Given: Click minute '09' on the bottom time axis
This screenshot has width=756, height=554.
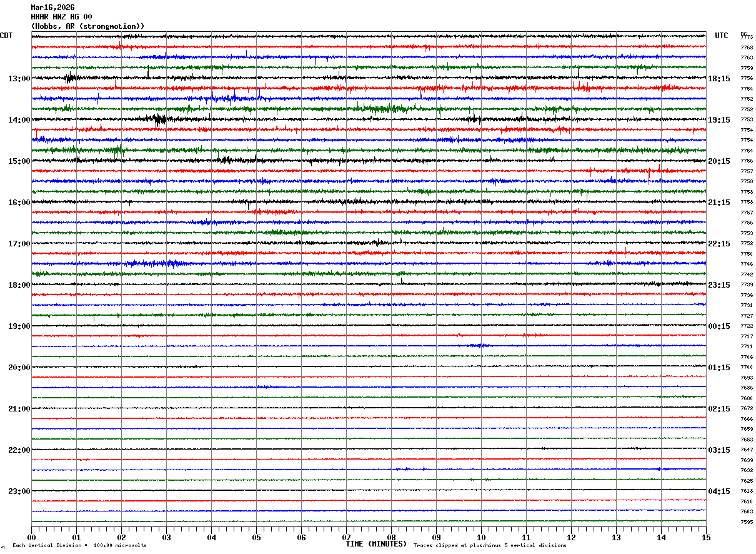Looking at the screenshot, I should 436,538.
